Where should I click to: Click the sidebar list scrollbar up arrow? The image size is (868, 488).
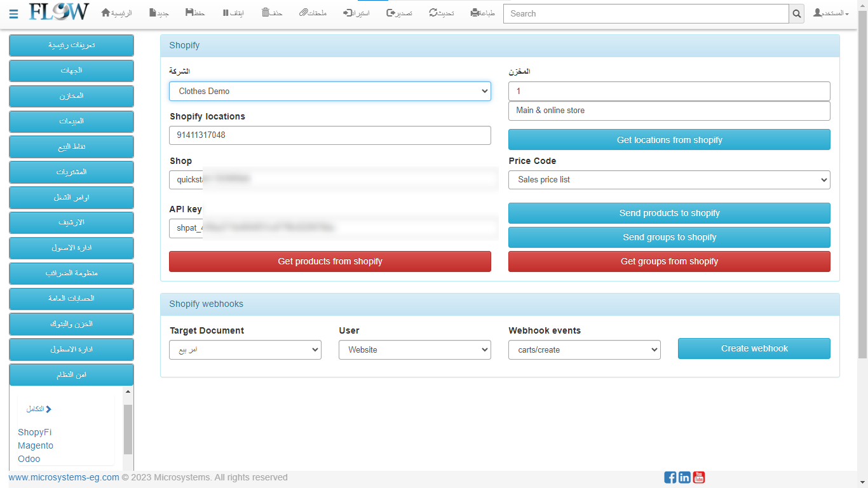128,392
